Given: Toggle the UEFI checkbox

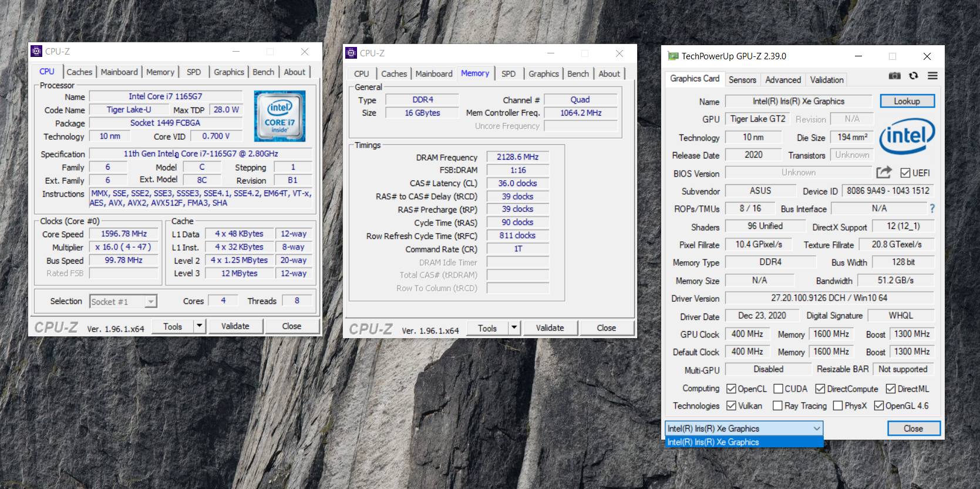Looking at the screenshot, I should tap(905, 173).
